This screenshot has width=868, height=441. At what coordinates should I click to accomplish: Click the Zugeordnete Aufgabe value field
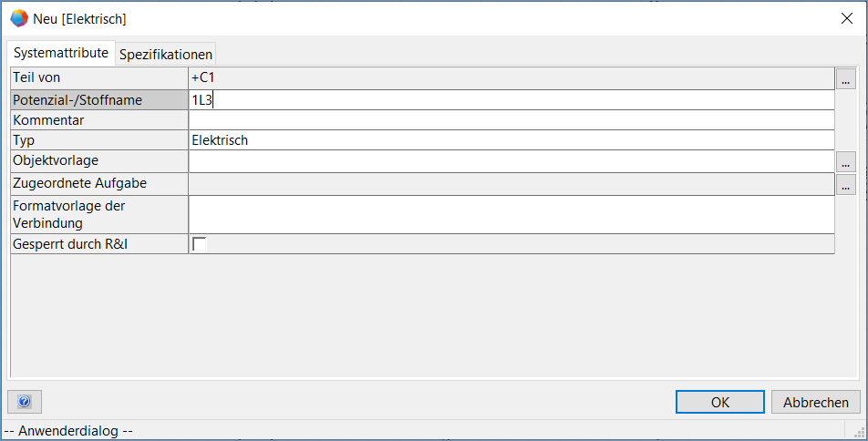point(511,184)
